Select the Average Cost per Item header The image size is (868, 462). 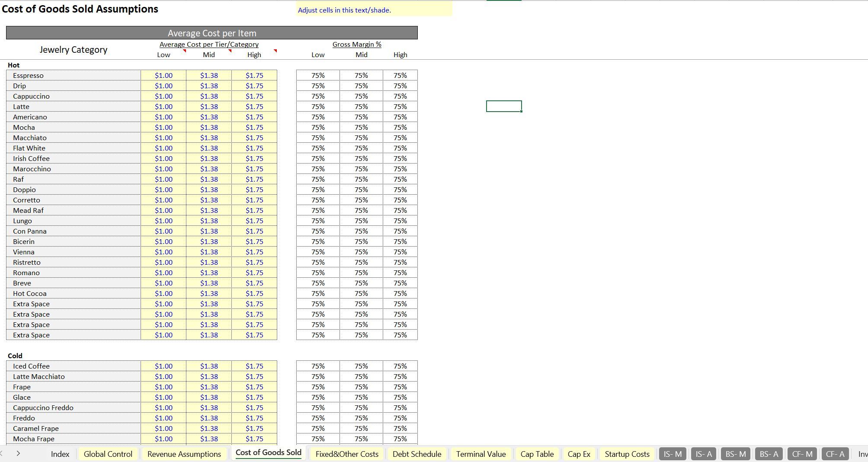coord(212,33)
